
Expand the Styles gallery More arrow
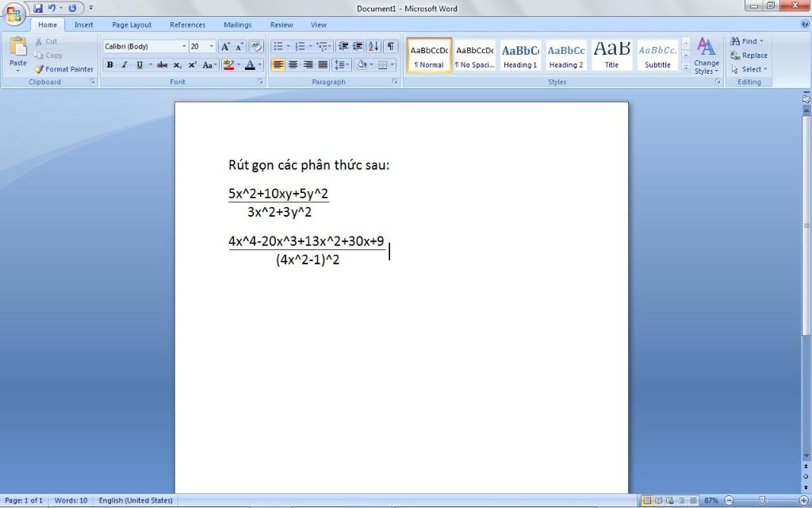click(x=686, y=67)
